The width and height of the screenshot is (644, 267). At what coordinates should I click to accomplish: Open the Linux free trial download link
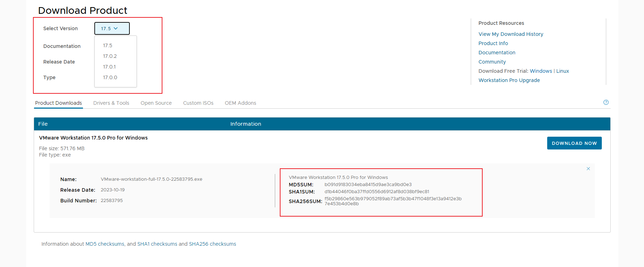click(562, 71)
